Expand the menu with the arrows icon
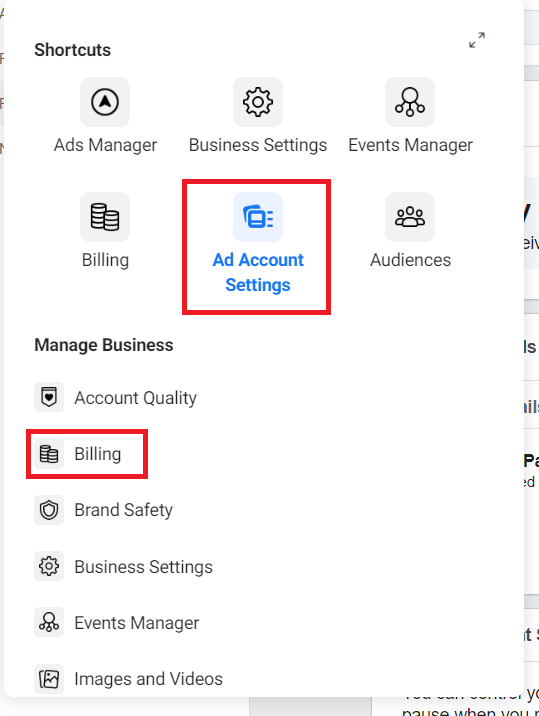 [477, 40]
